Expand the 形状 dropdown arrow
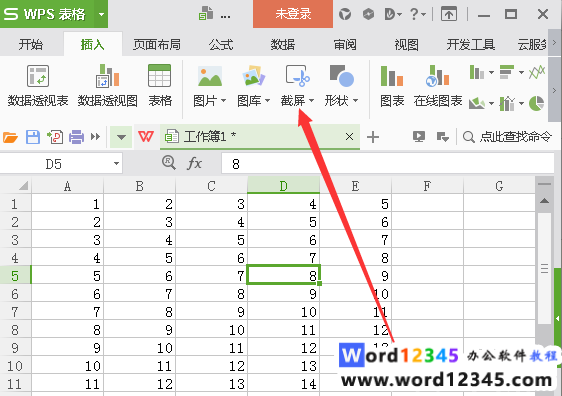This screenshot has width=562, height=396. tap(356, 101)
